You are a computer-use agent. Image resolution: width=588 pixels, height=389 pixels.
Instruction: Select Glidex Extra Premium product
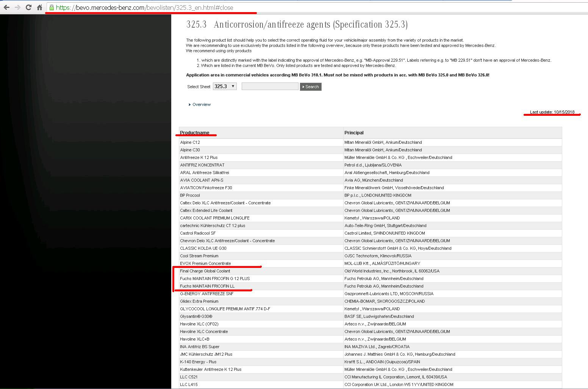199,301
